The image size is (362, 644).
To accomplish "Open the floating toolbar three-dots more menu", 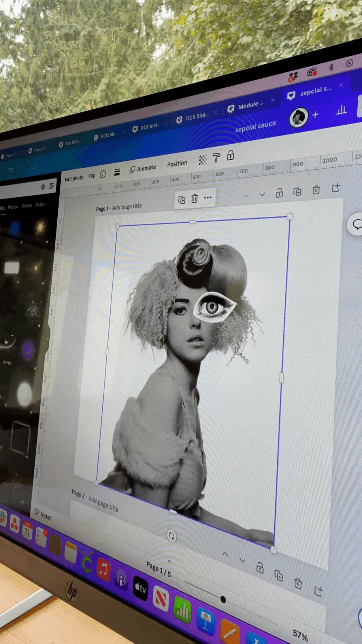I will (x=208, y=197).
